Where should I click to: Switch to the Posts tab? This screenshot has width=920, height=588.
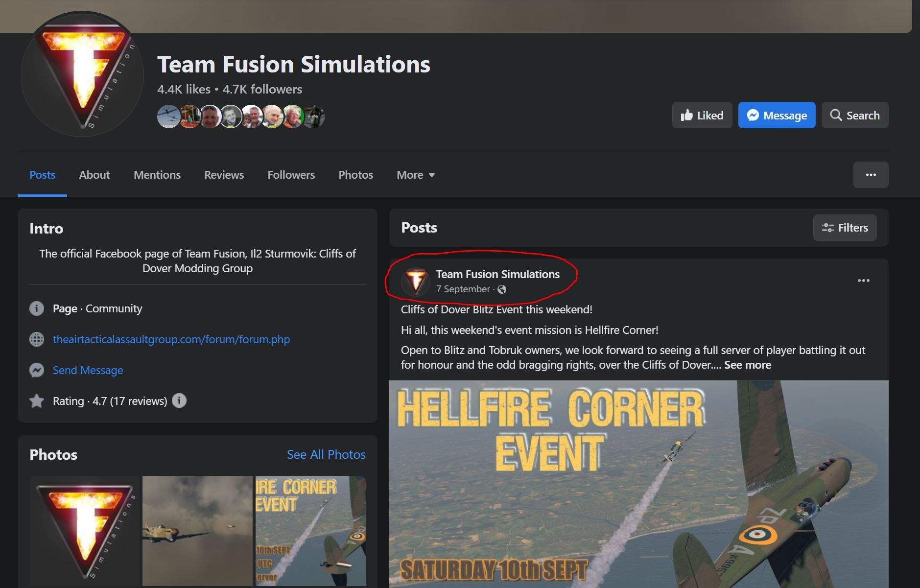pyautogui.click(x=42, y=175)
